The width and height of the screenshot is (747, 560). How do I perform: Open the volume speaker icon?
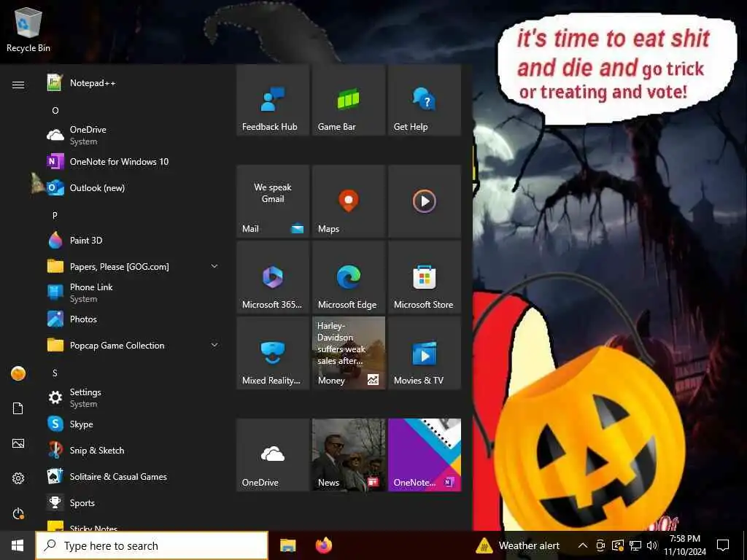[x=651, y=545]
